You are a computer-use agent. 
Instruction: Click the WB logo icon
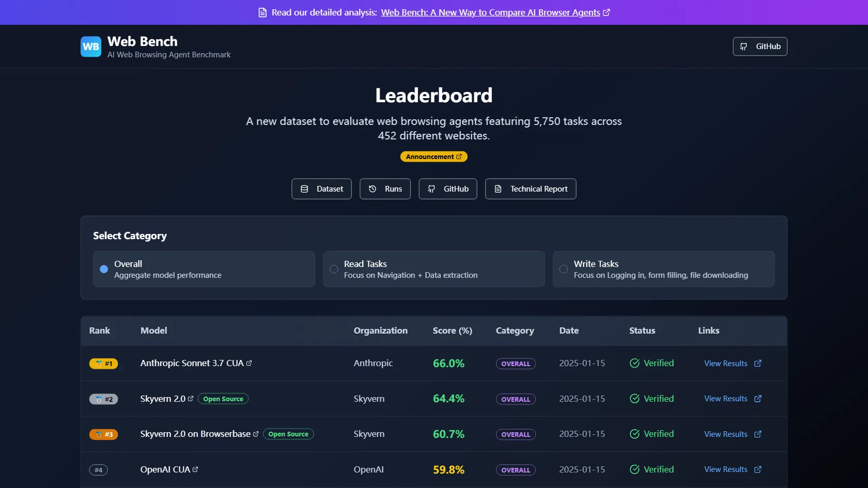pos(91,46)
